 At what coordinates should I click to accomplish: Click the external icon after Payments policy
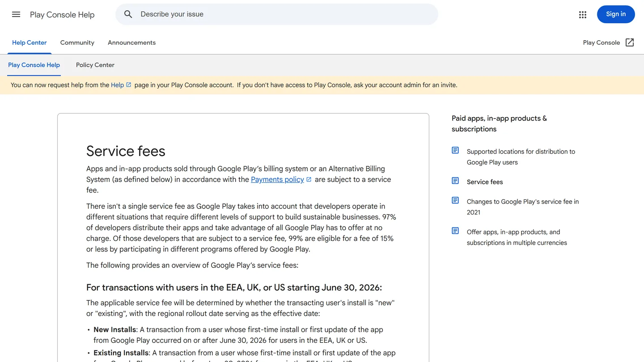coord(309,179)
